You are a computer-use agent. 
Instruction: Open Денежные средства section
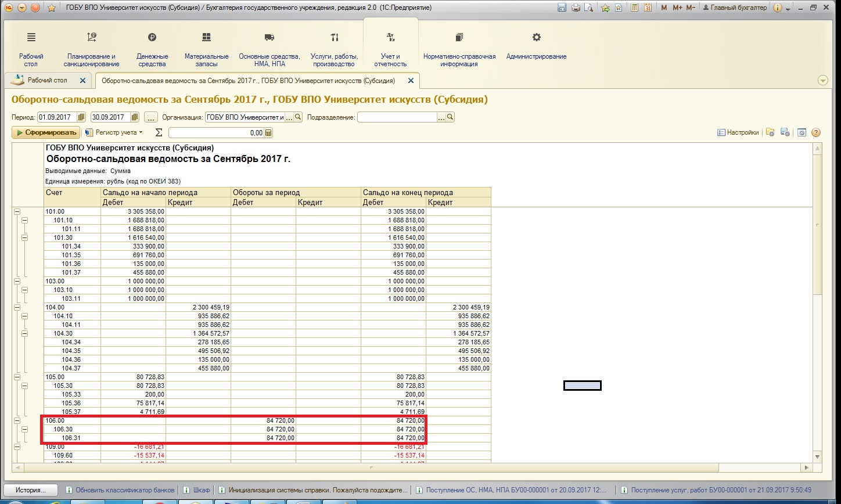tap(152, 49)
